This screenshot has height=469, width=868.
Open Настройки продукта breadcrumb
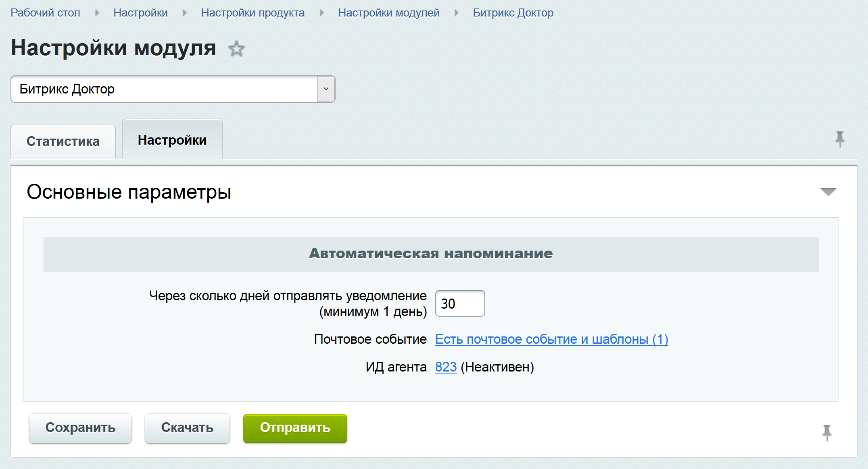[x=253, y=13]
